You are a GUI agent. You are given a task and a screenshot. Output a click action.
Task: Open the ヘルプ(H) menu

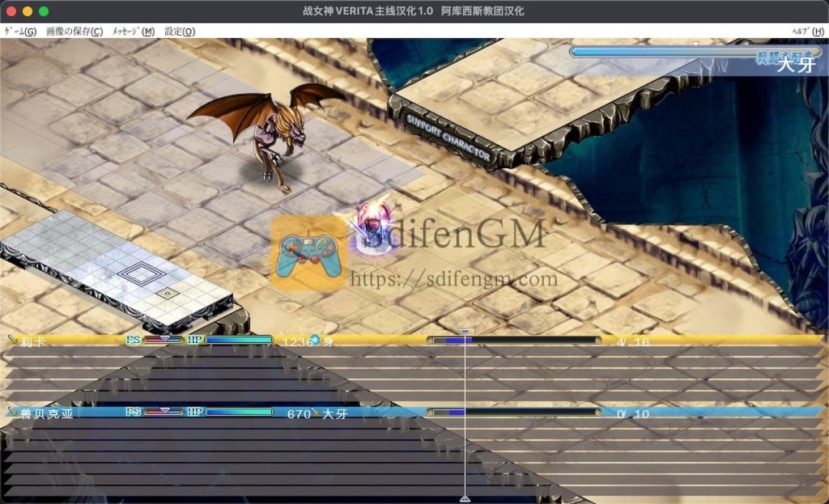[809, 32]
